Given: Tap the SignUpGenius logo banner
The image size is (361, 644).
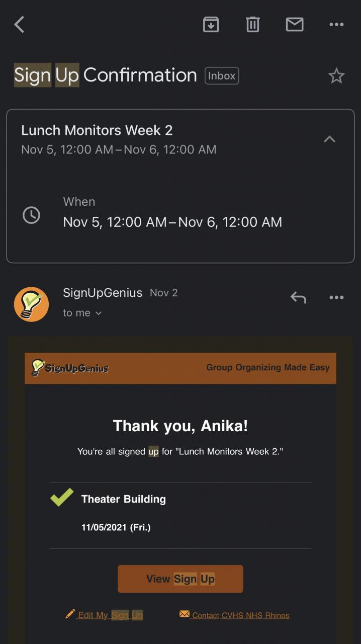Looking at the screenshot, I should (70, 368).
